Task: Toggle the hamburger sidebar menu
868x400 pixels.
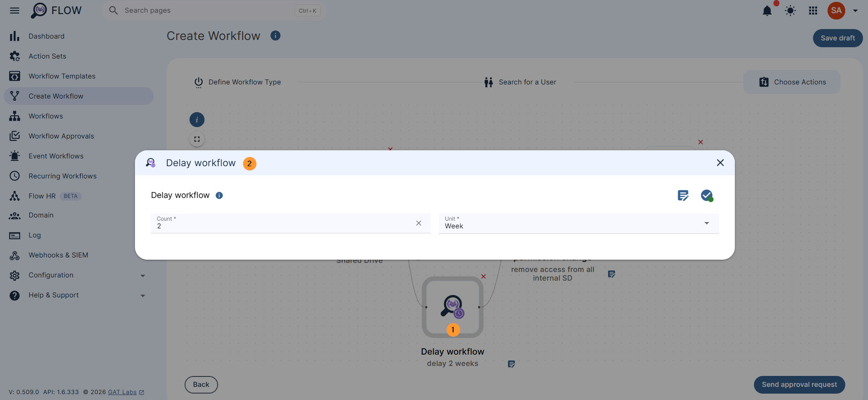Action: tap(15, 10)
